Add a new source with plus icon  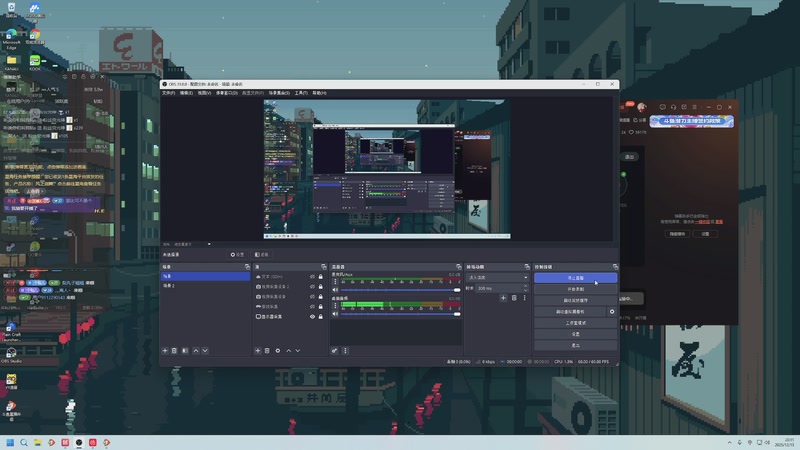click(258, 351)
